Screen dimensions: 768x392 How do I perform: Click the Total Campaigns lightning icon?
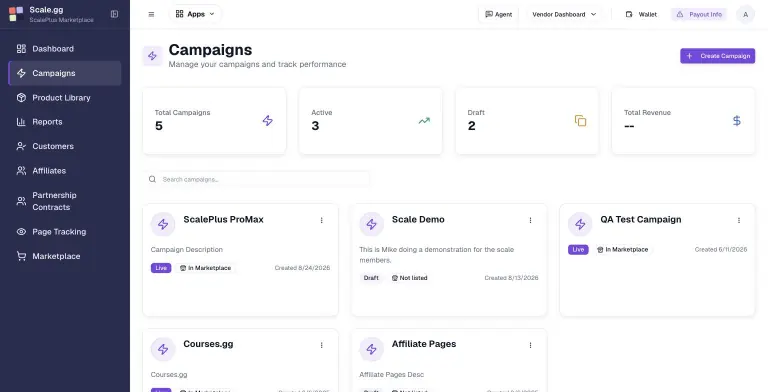267,121
